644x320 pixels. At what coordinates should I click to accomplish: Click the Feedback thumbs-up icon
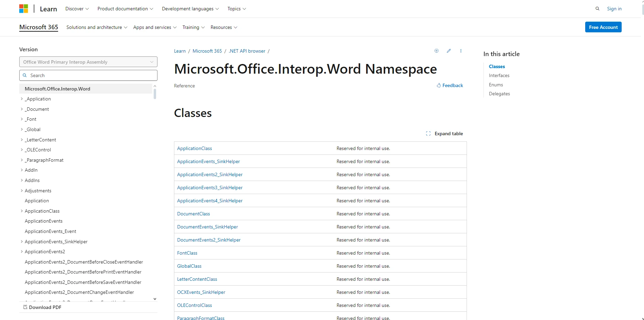439,85
